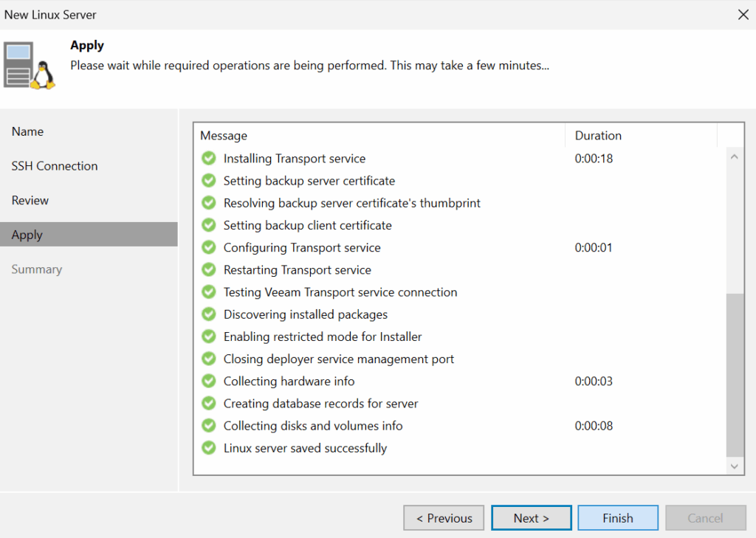
Task: Click the 0:00:01 duration value
Action: pyautogui.click(x=594, y=248)
